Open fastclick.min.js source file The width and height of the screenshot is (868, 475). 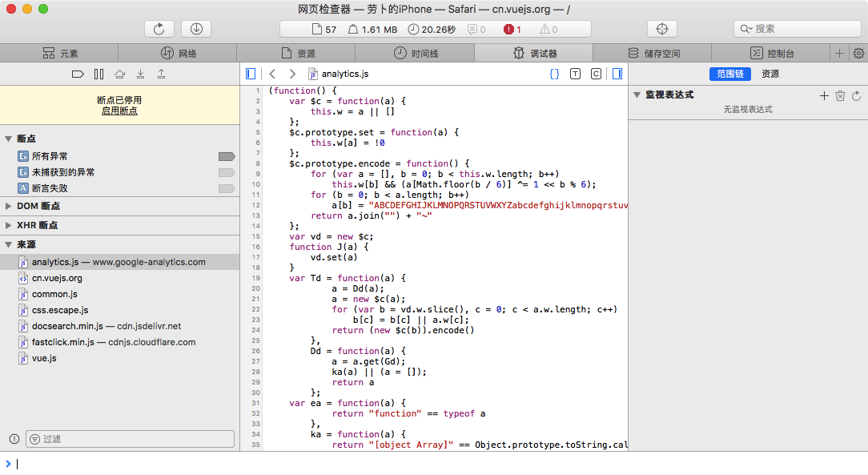pos(119,343)
